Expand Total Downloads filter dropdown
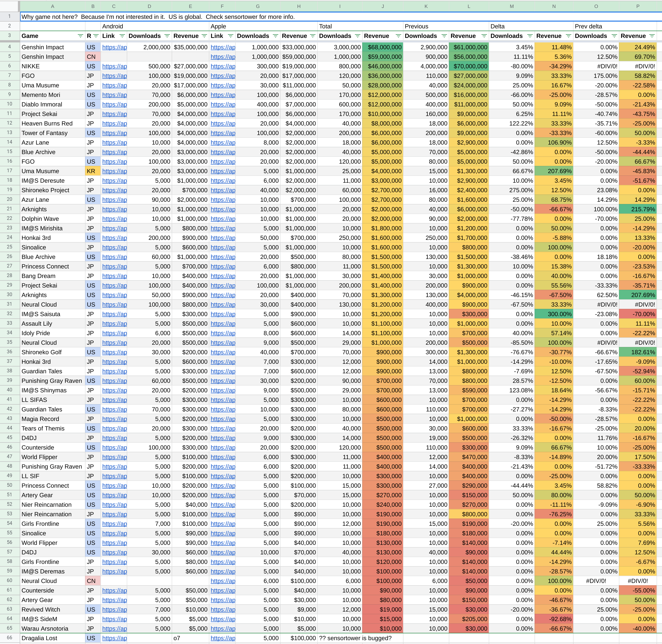The height and width of the screenshot is (644, 662). pyautogui.click(x=358, y=36)
